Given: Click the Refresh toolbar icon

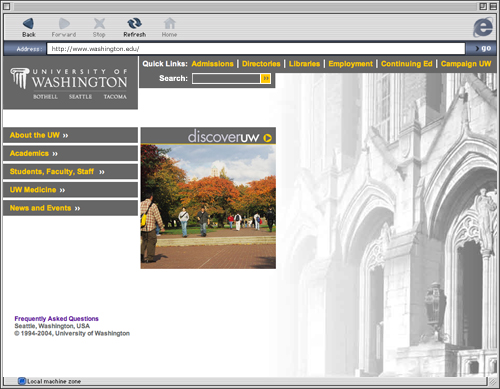Looking at the screenshot, I should pyautogui.click(x=134, y=23).
